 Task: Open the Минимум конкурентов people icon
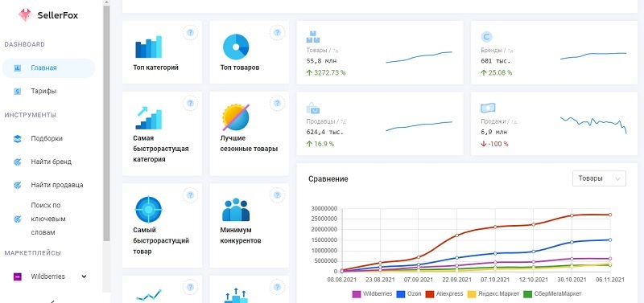(236, 210)
